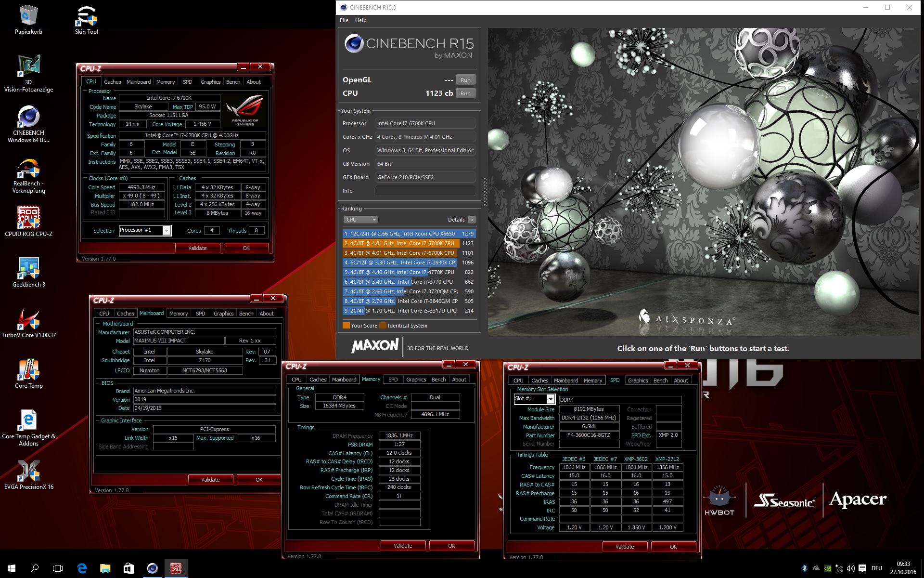Click the DRAM Frequency 1836.1 MHz value
This screenshot has width=924, height=578.
pos(399,435)
